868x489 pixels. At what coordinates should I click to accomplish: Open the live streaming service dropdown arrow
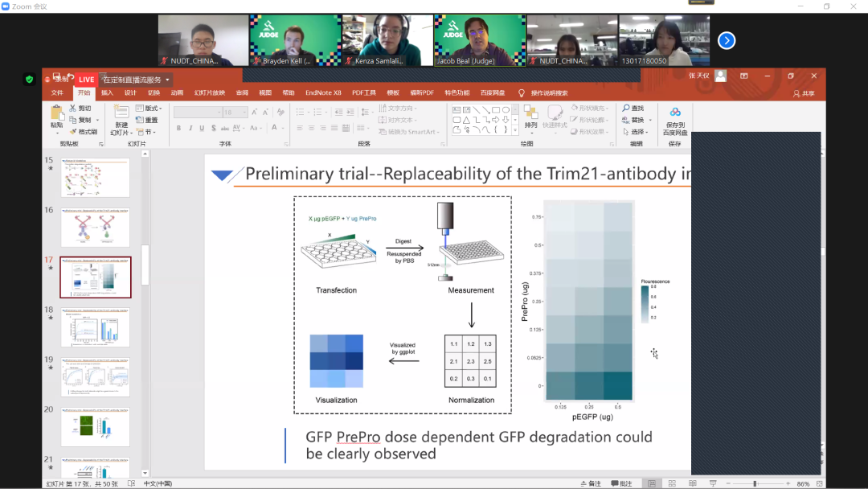point(167,80)
